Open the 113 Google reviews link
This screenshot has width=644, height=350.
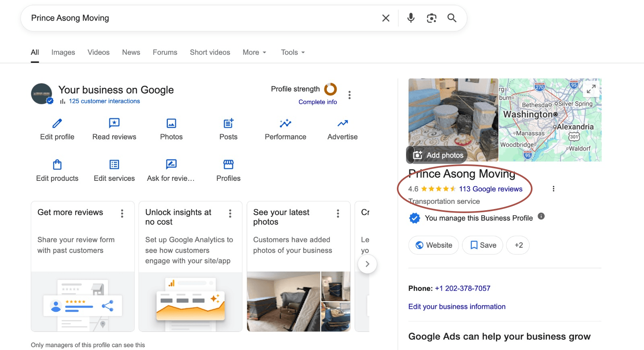tap(491, 189)
